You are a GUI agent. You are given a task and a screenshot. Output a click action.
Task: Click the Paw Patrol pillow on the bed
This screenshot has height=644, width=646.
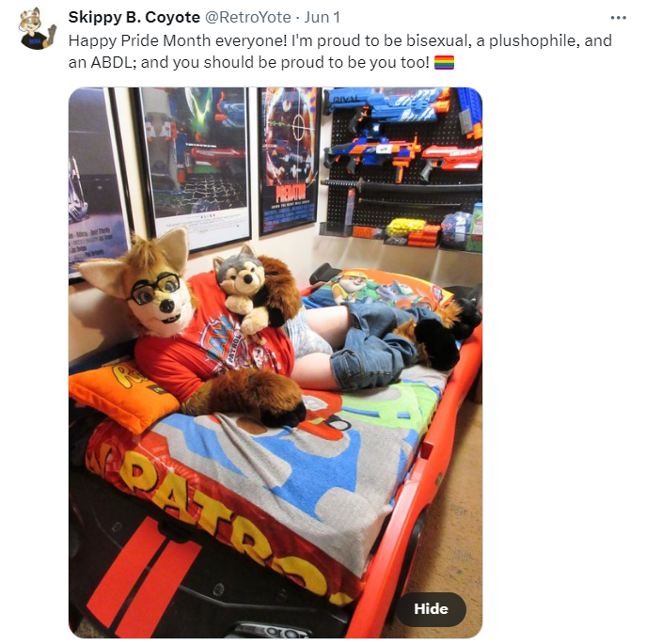click(x=381, y=289)
